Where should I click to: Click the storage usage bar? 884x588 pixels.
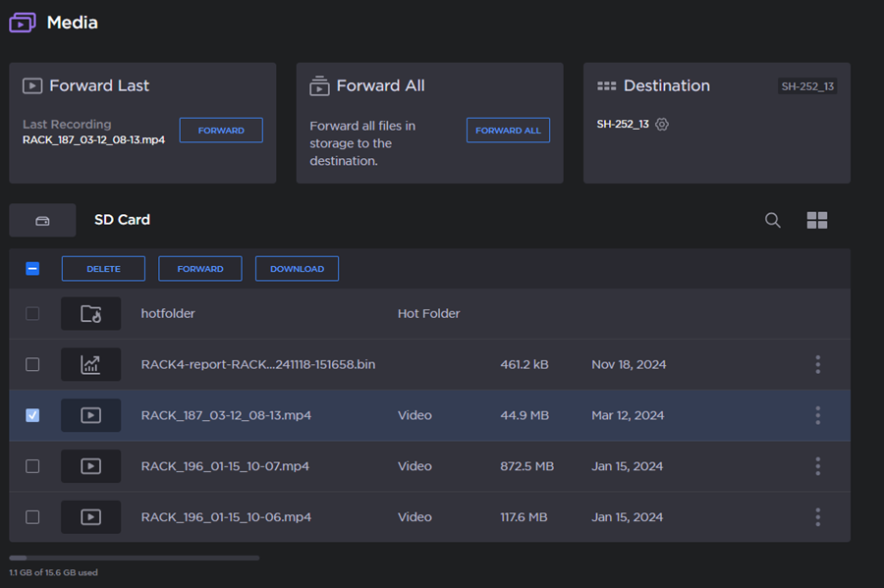coord(134,558)
